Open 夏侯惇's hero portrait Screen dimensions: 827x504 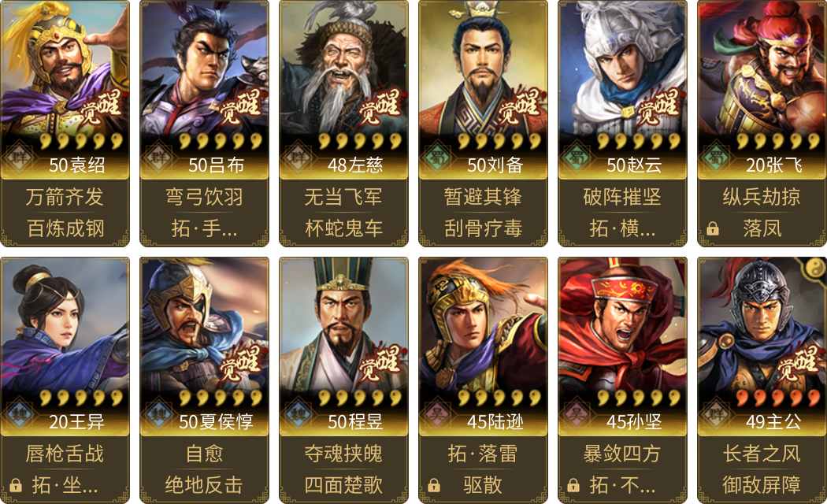pos(204,323)
